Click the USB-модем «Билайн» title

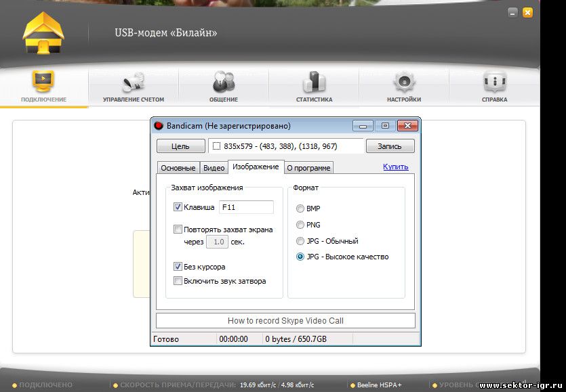tap(166, 32)
